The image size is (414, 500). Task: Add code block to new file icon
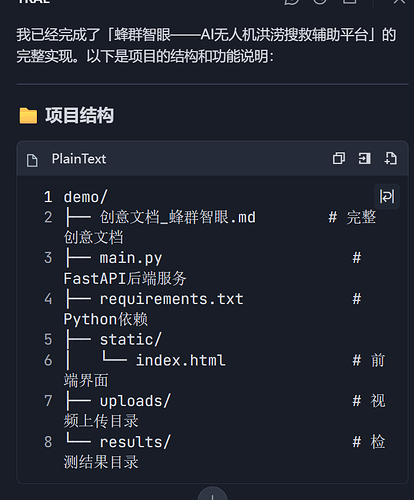tap(390, 158)
